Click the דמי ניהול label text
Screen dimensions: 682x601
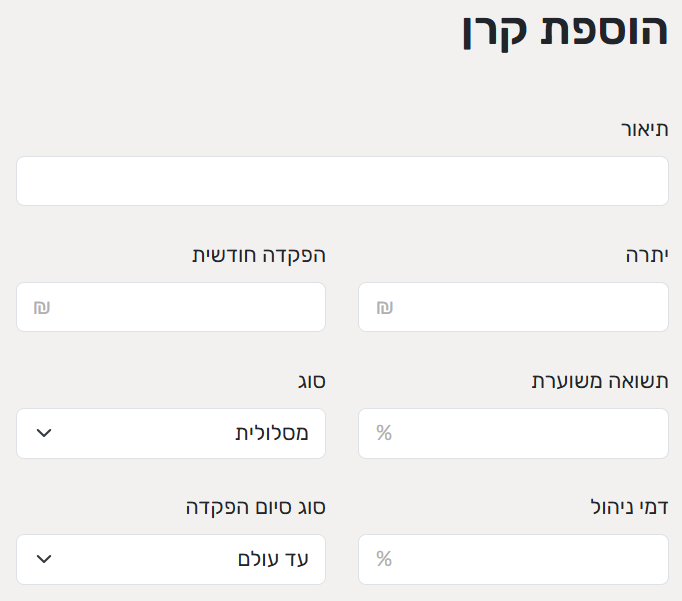coord(629,507)
